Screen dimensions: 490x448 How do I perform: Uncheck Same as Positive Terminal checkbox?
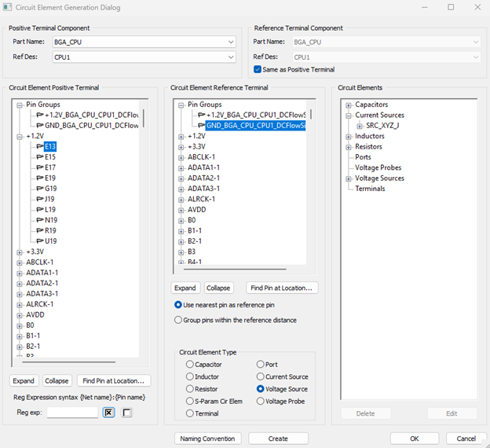tap(258, 69)
